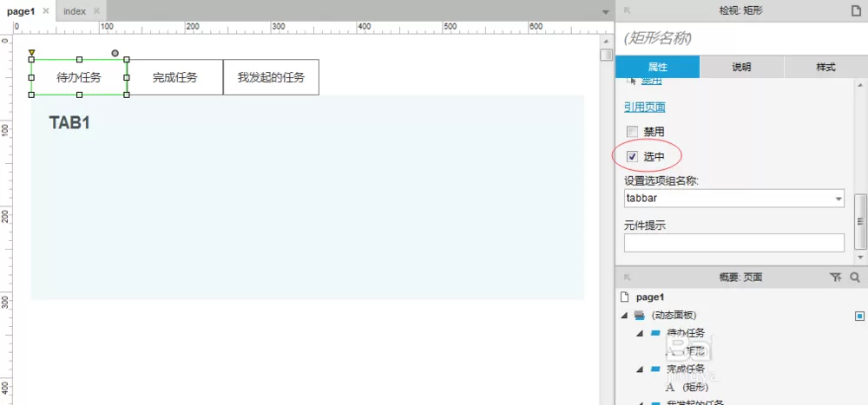The width and height of the screenshot is (868, 405).
Task: Click the canvas scrollbar up arrow
Action: pos(607,42)
